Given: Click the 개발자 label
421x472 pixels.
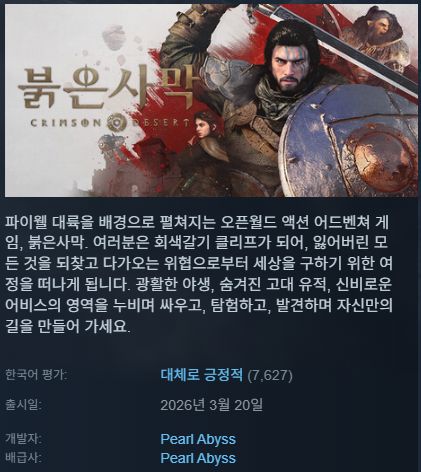Looking at the screenshot, I should tap(23, 439).
